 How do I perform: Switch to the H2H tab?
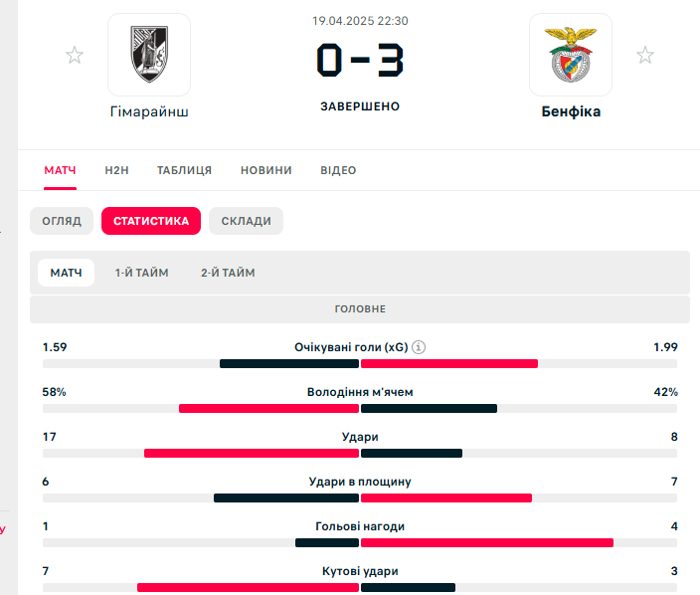(x=117, y=170)
